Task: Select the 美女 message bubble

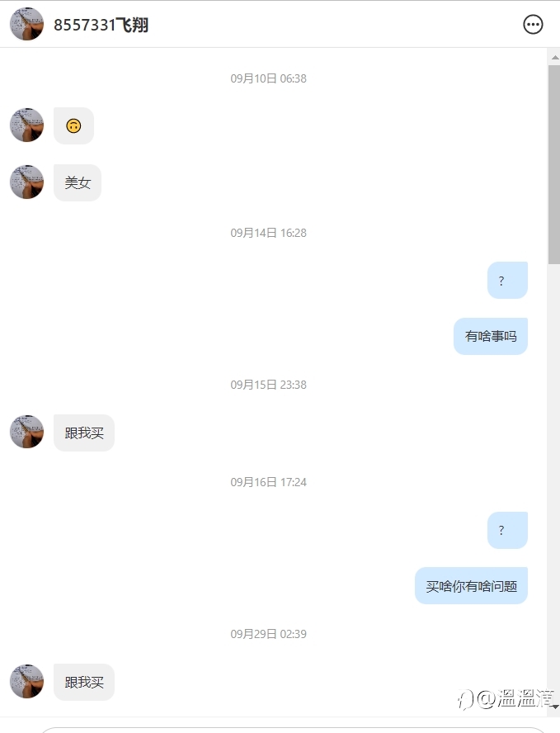Action: (x=78, y=182)
